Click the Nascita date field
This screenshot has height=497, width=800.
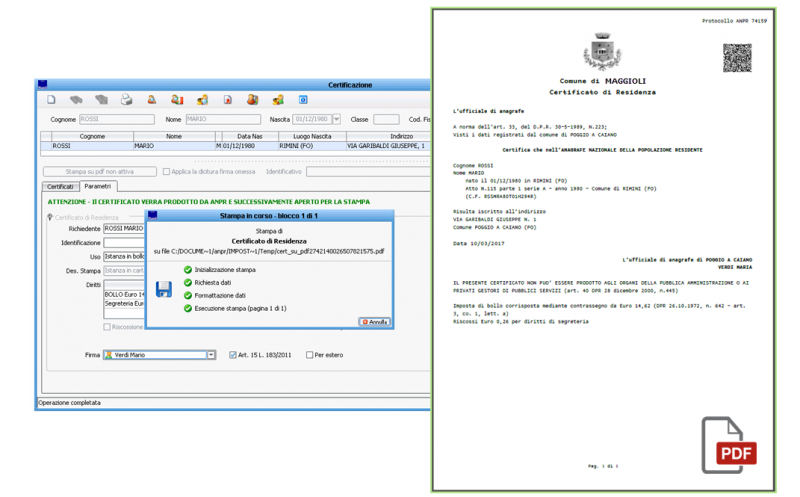pos(312,119)
